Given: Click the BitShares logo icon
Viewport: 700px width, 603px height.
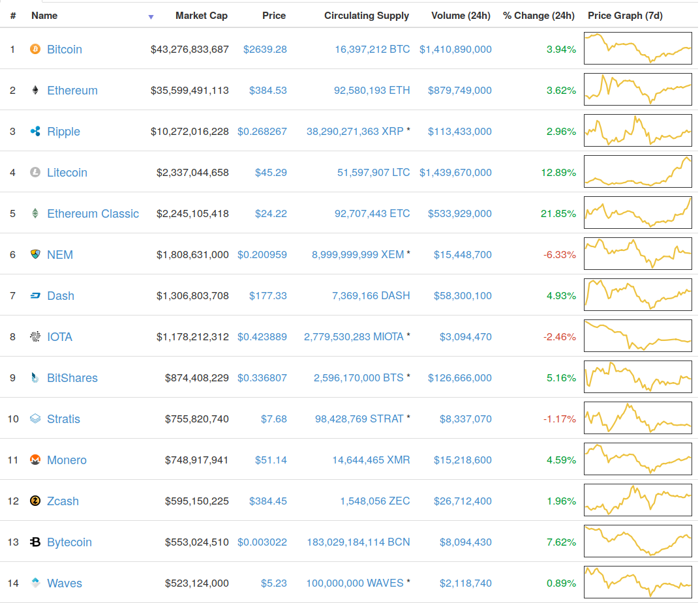Looking at the screenshot, I should click(35, 377).
